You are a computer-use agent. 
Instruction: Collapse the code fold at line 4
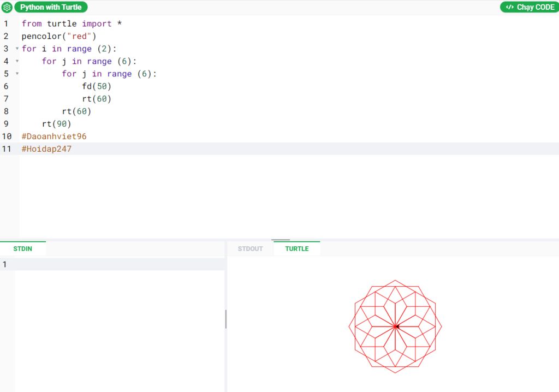tap(17, 61)
